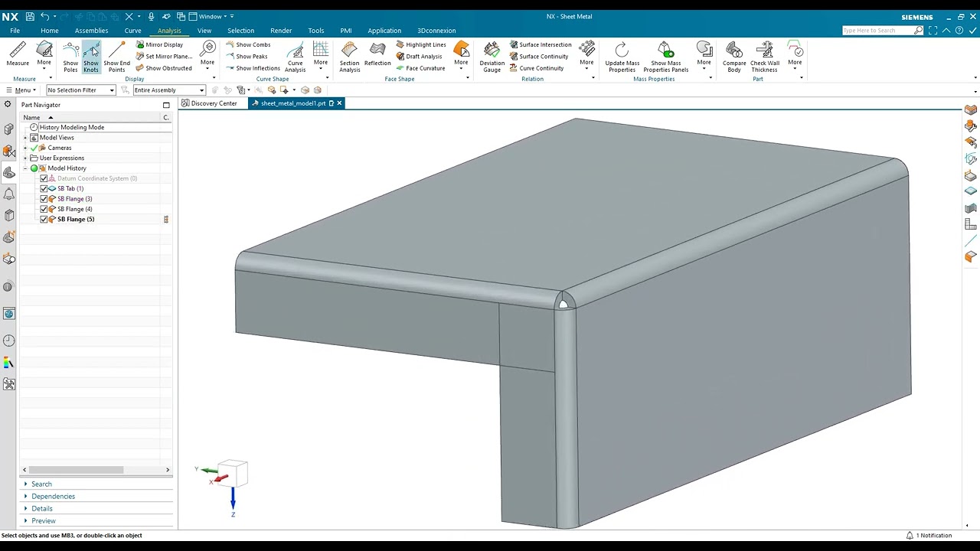
Task: Select the Measure tool
Action: click(x=18, y=55)
